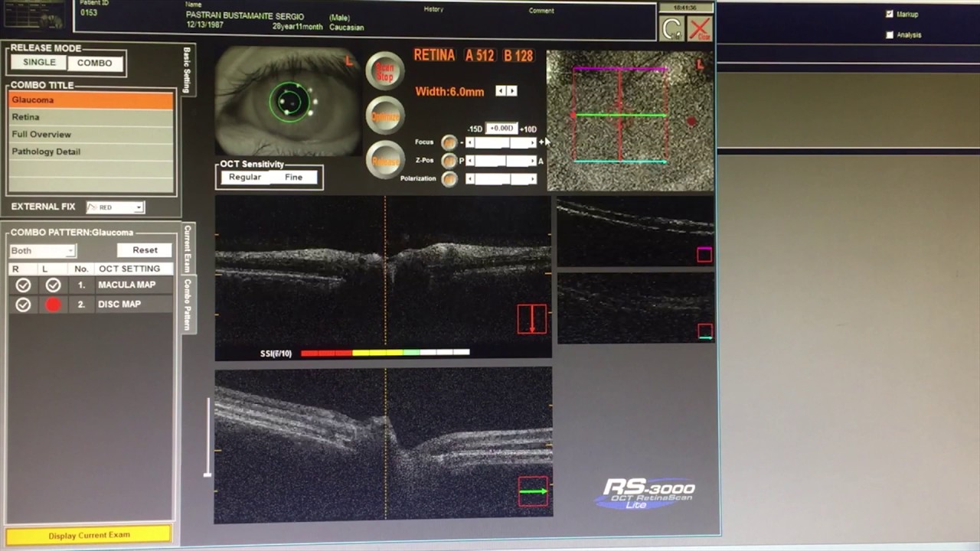Click the cyan scan-line marker icon
Screen dimensions: 980x551
705,331
